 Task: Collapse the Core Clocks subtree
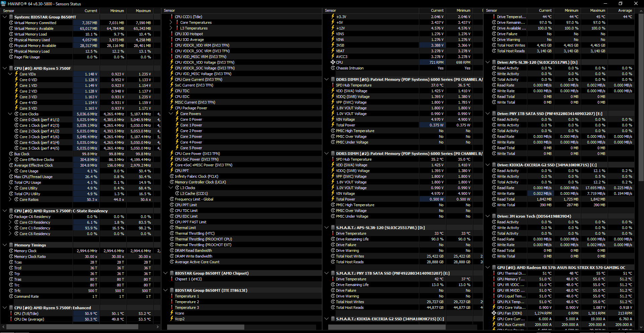tap(10, 114)
